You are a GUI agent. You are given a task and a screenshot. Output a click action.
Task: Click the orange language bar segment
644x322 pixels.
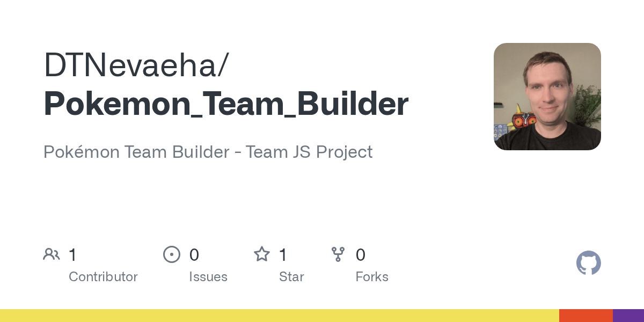tap(586, 316)
